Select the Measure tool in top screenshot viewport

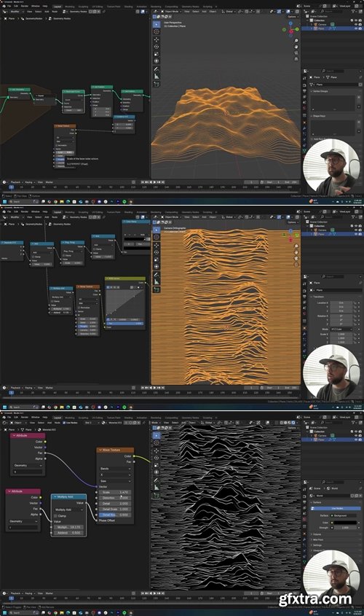click(x=157, y=77)
